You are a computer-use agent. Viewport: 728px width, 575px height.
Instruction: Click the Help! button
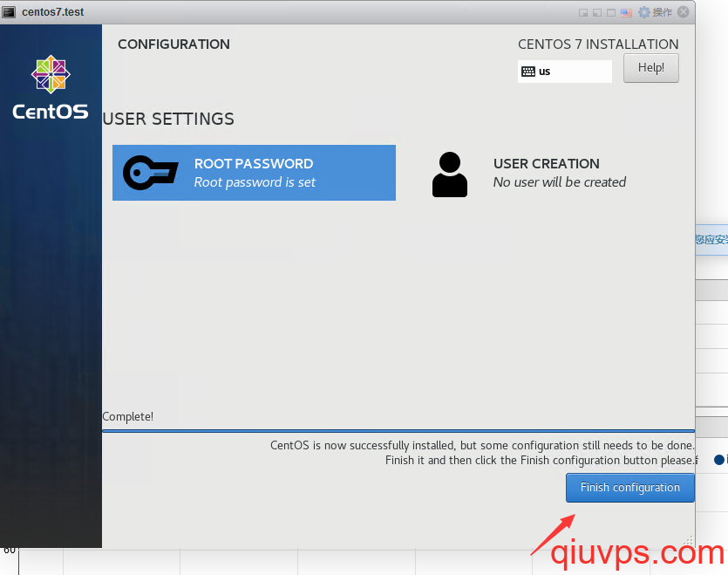coord(650,68)
